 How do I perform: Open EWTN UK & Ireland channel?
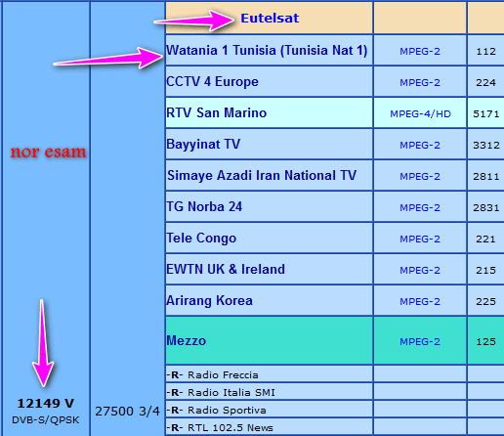226,269
